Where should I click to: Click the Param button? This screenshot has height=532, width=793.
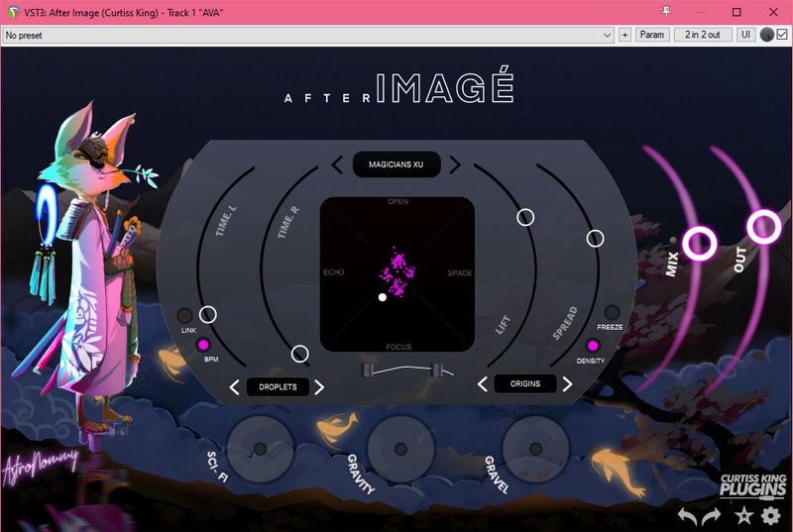[x=651, y=35]
